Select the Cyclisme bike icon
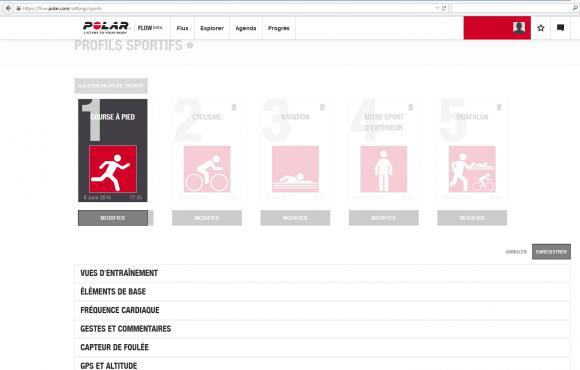 pyautogui.click(x=207, y=169)
